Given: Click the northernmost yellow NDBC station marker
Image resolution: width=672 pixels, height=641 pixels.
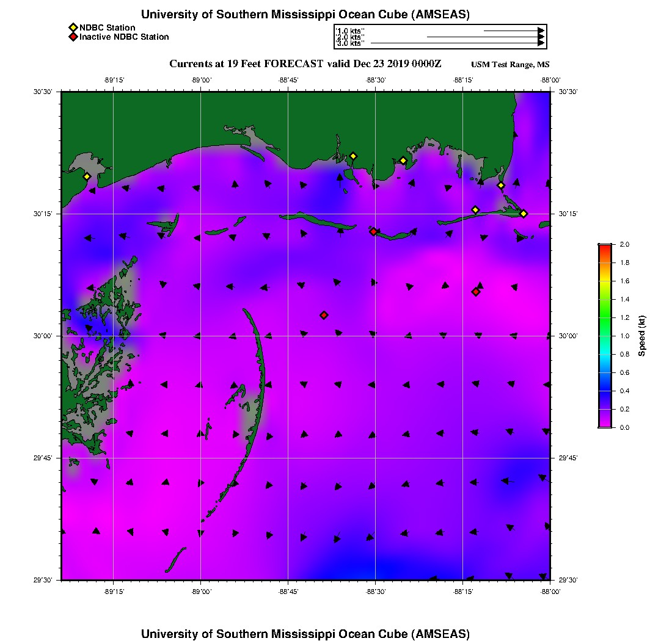Looking at the screenshot, I should [353, 156].
